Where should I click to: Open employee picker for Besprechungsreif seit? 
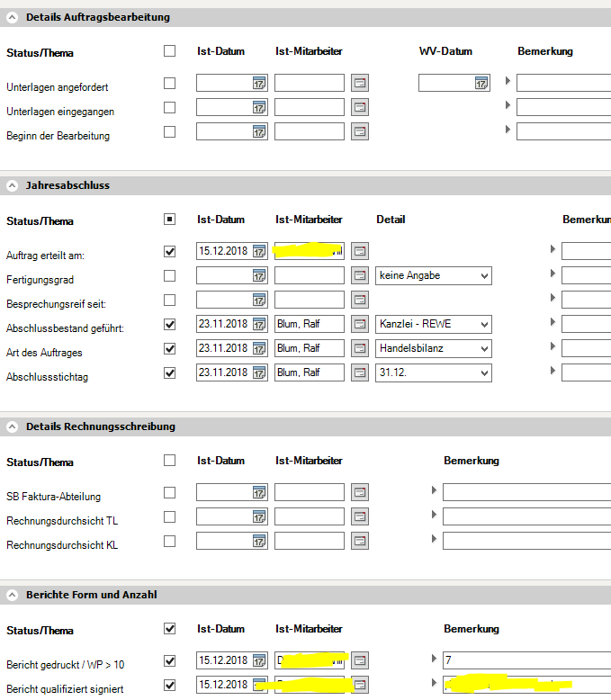pyautogui.click(x=360, y=300)
